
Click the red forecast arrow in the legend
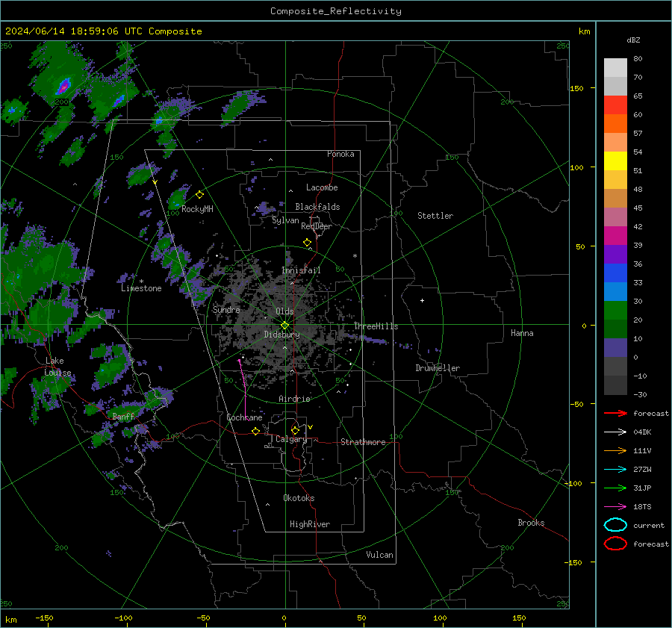coord(615,413)
